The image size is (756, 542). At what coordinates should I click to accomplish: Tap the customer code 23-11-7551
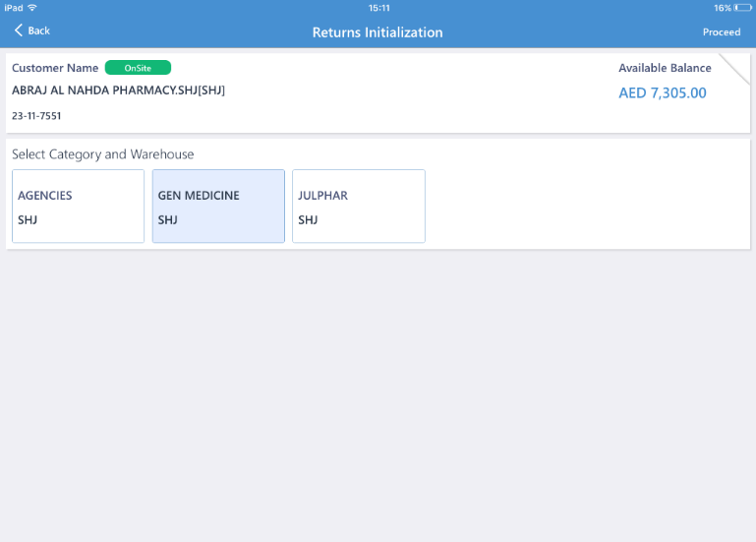[36, 116]
